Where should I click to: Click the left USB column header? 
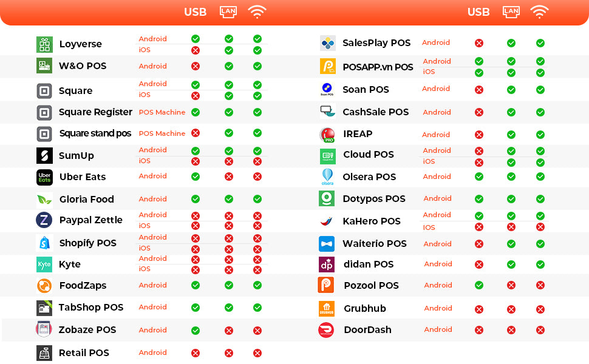[196, 12]
